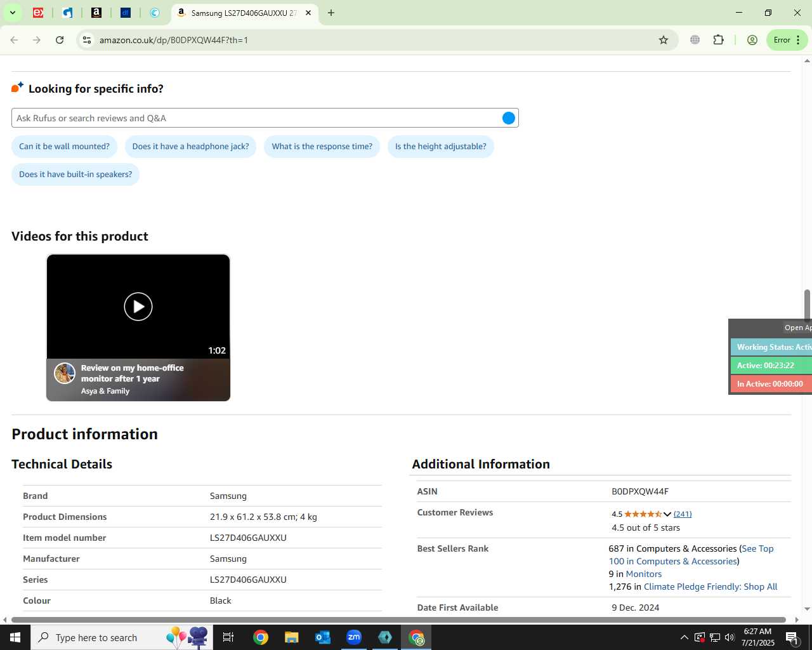Image resolution: width=812 pixels, height=650 pixels.
Task: Open the Chrome profile icon
Action: click(752, 40)
